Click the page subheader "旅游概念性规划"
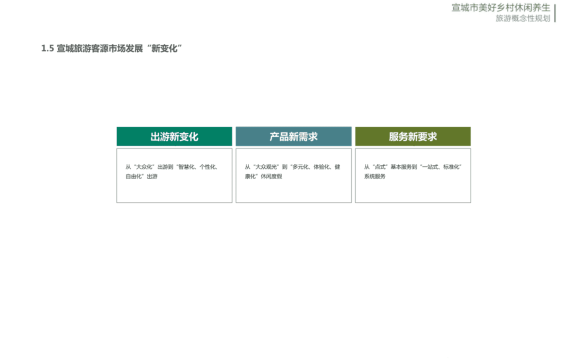Screen dimensions: 570x360 click(523, 18)
